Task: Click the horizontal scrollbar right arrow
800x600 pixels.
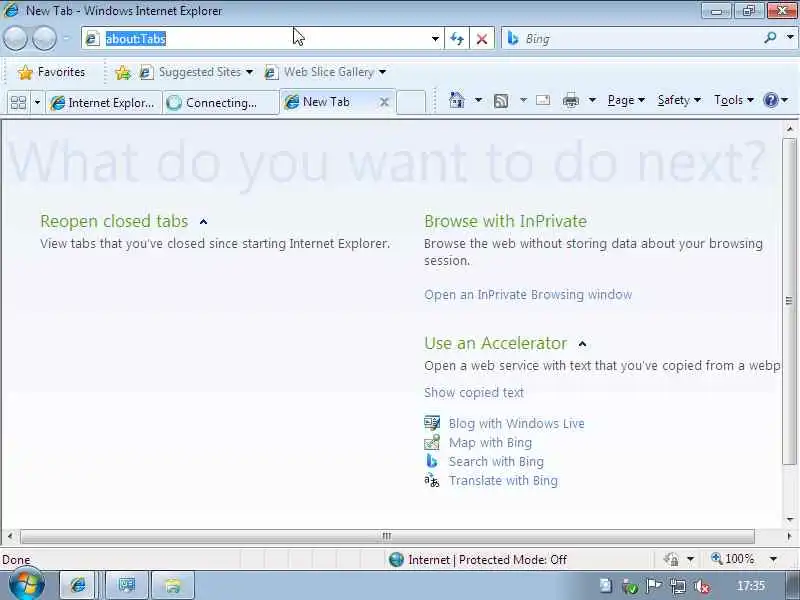Action: pos(789,537)
